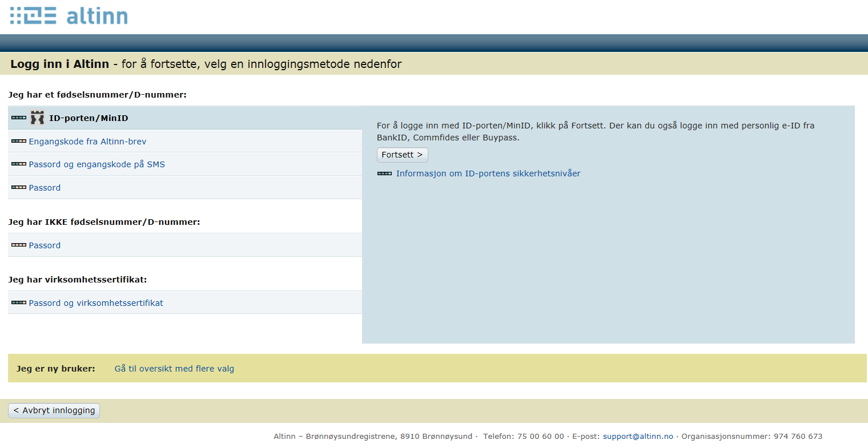Click 'Jeg er ny bruker:' label
The height and width of the screenshot is (448, 868).
56,369
